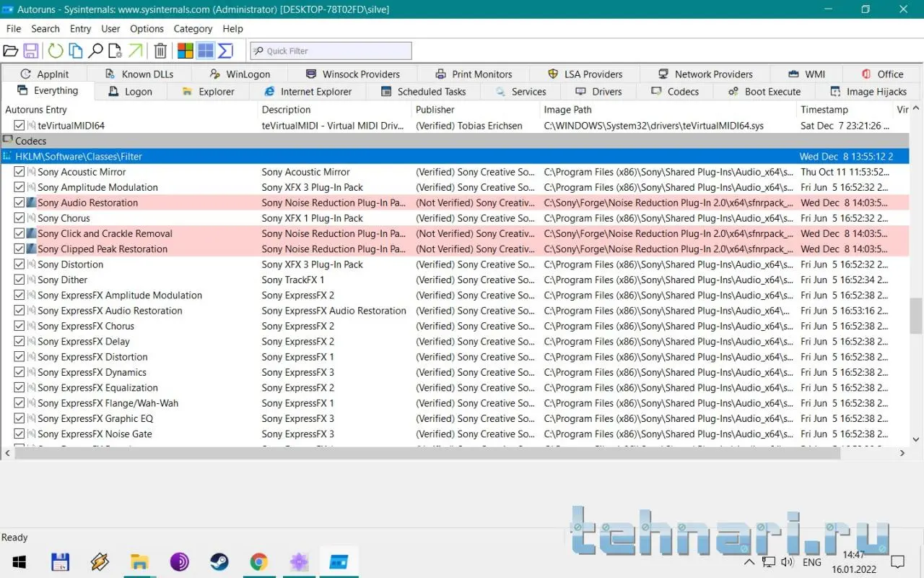The height and width of the screenshot is (578, 924).
Task: Switch to the Scheduled Tasks tab
Action: [x=424, y=92]
